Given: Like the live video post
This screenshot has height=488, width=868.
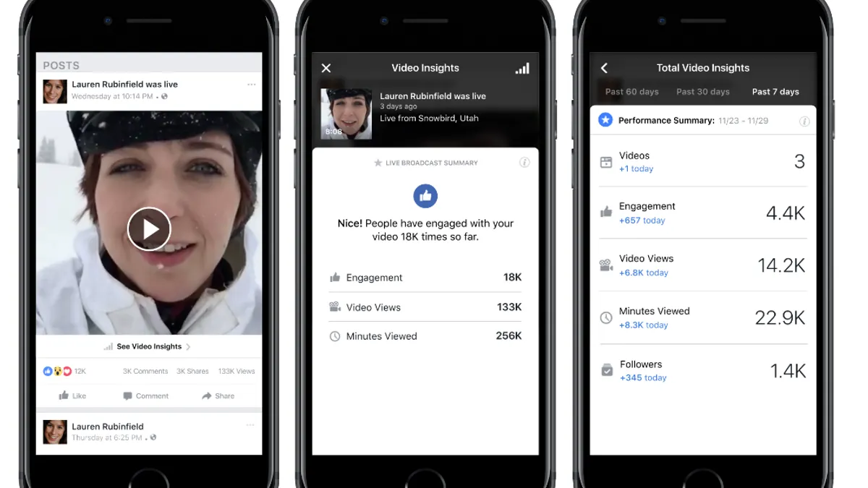Looking at the screenshot, I should pyautogui.click(x=72, y=395).
